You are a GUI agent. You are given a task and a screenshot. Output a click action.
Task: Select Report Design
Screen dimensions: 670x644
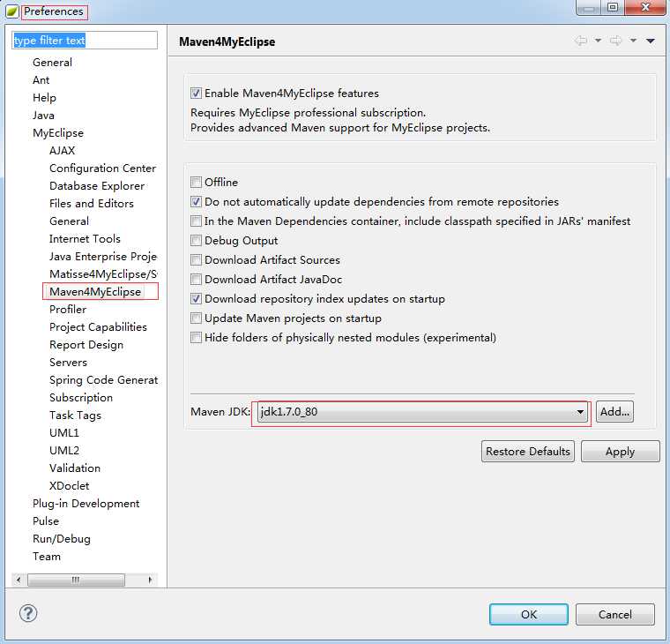tap(86, 345)
